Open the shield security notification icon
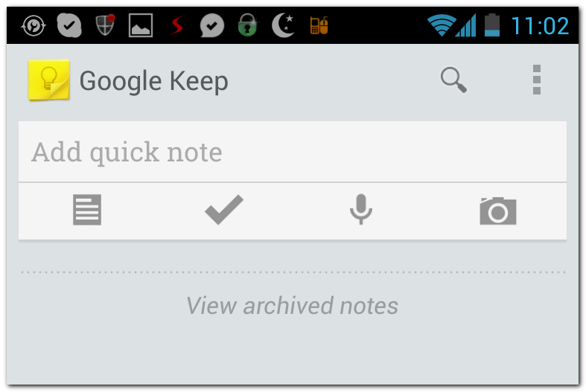Viewport: 586px width, 392px height. 106,25
